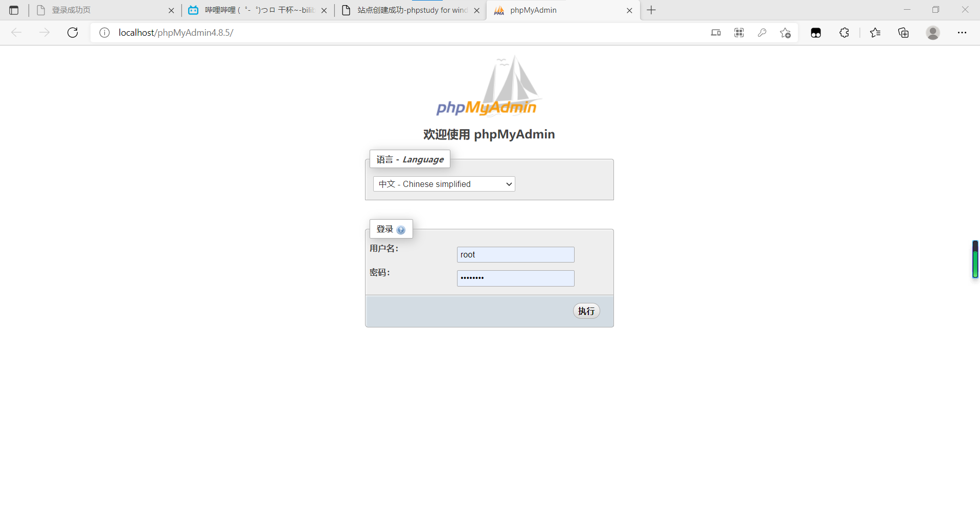Open the browser Settings and more menu

962,33
